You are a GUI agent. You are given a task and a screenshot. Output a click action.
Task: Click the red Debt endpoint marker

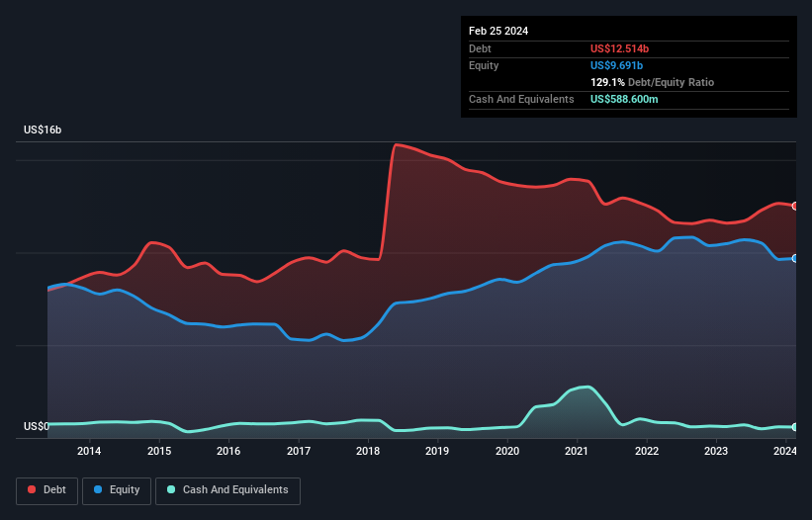point(795,206)
